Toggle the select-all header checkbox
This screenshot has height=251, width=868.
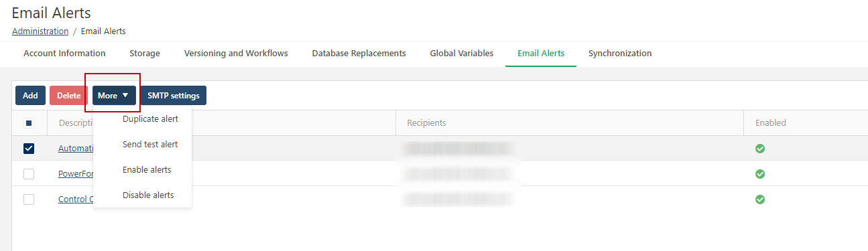(x=29, y=123)
